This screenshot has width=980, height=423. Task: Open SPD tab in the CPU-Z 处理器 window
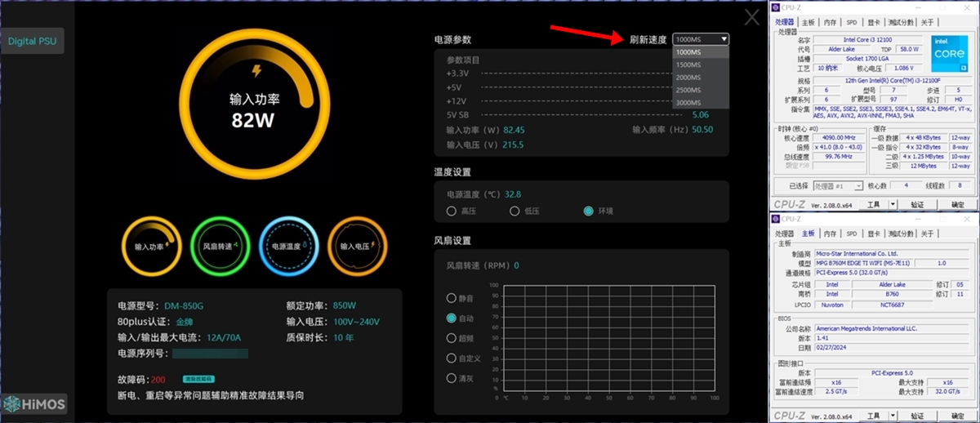[851, 22]
